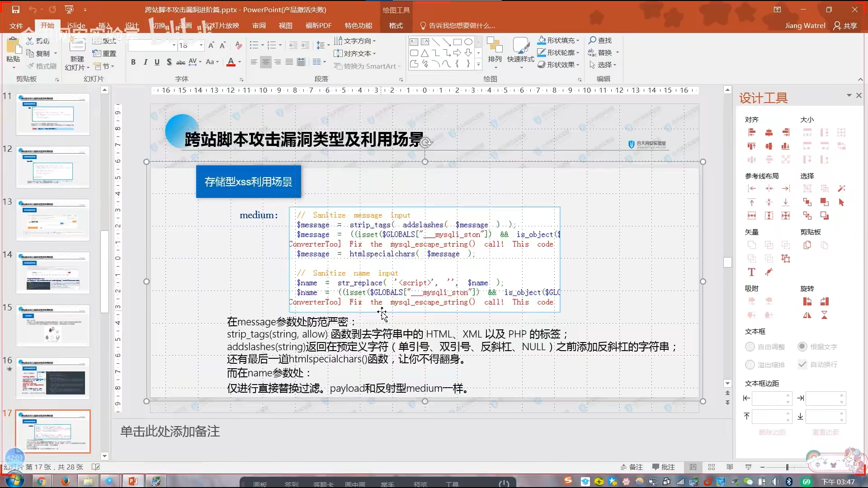
Task: Toggle the 自动换行 checkbox
Action: tap(802, 364)
